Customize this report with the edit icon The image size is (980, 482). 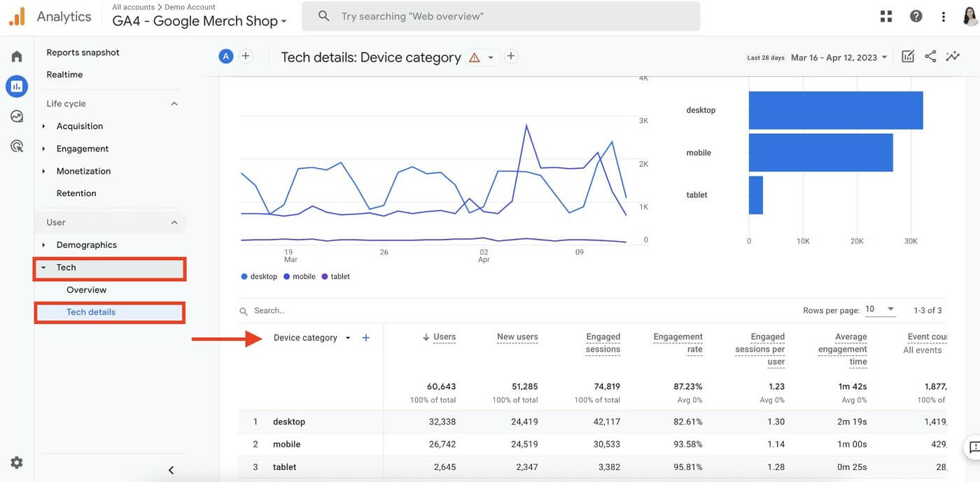coord(907,56)
